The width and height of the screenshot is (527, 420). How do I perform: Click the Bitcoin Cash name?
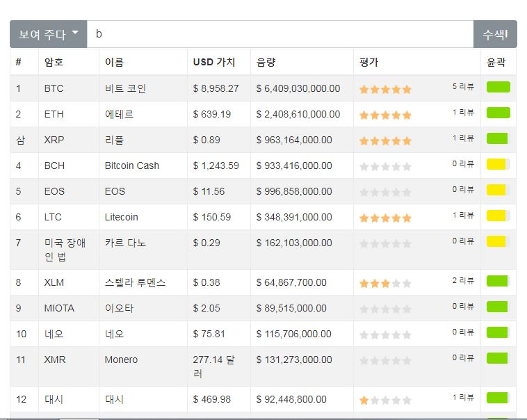[x=132, y=165]
